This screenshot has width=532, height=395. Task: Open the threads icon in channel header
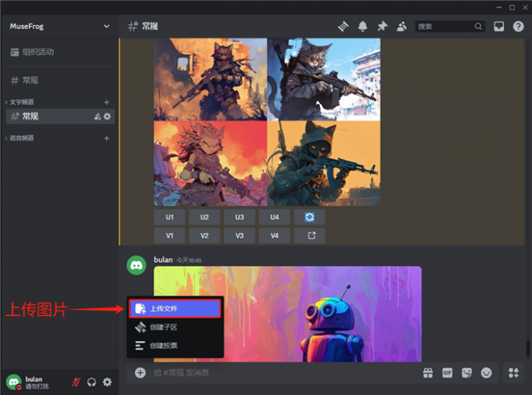click(x=343, y=26)
